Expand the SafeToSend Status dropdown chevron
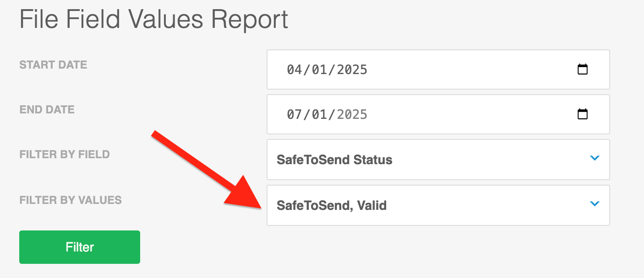The width and height of the screenshot is (644, 278). tap(595, 158)
